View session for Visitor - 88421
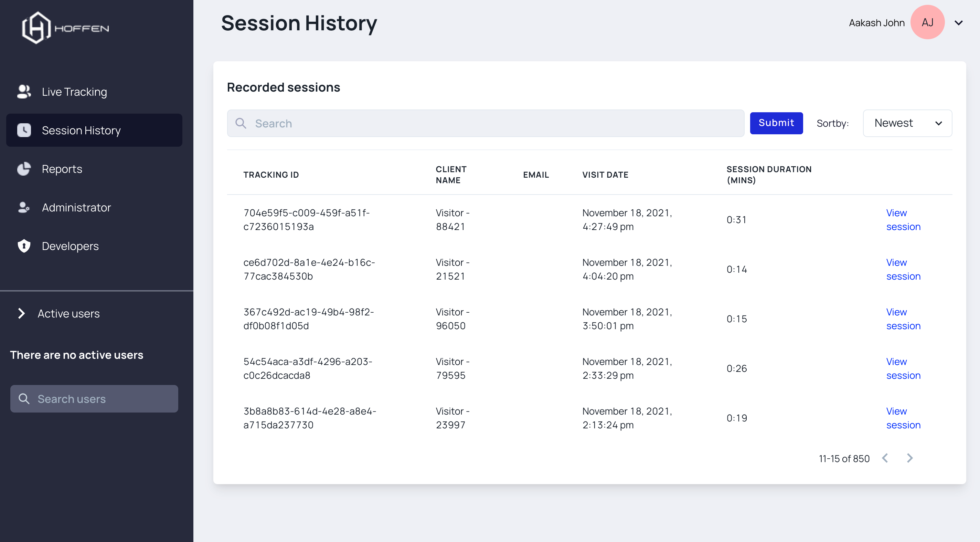The image size is (980, 542). [x=903, y=220]
